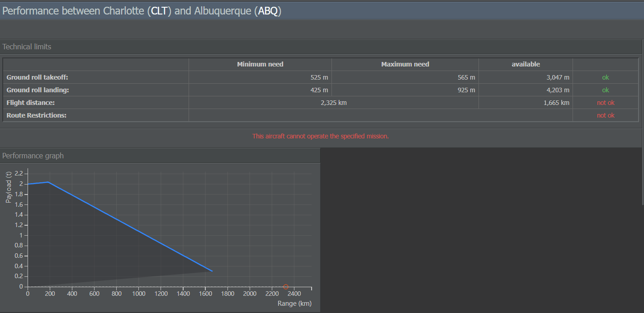
Task: Click the '2400' range axis tick label
Action: (x=294, y=294)
